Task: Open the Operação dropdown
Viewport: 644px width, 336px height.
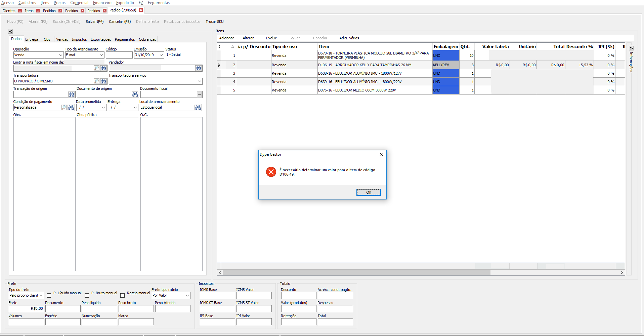Action: (61, 55)
